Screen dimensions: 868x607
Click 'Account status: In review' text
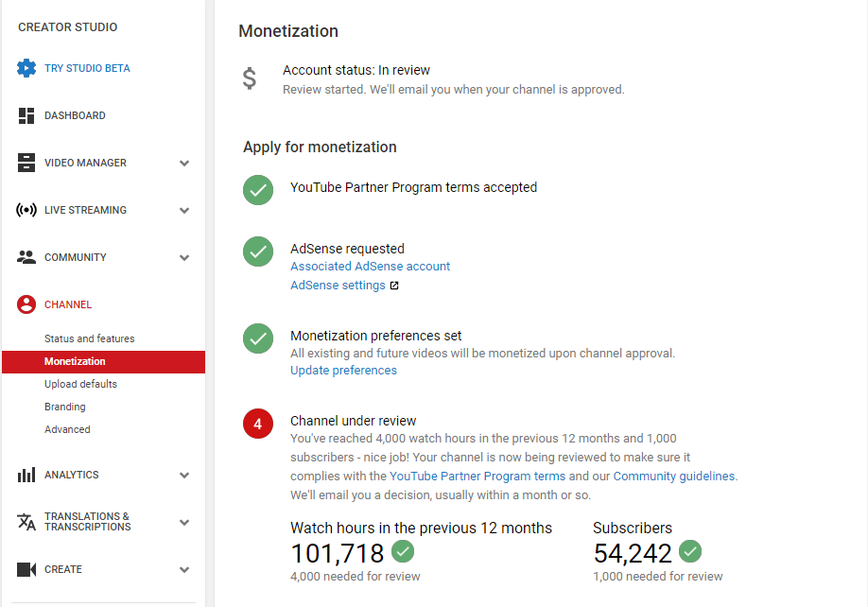[x=356, y=70]
